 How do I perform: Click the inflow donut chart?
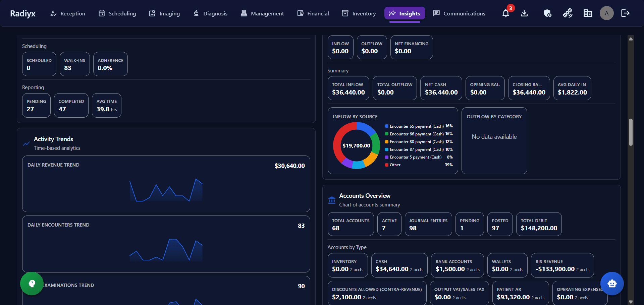[x=356, y=145]
